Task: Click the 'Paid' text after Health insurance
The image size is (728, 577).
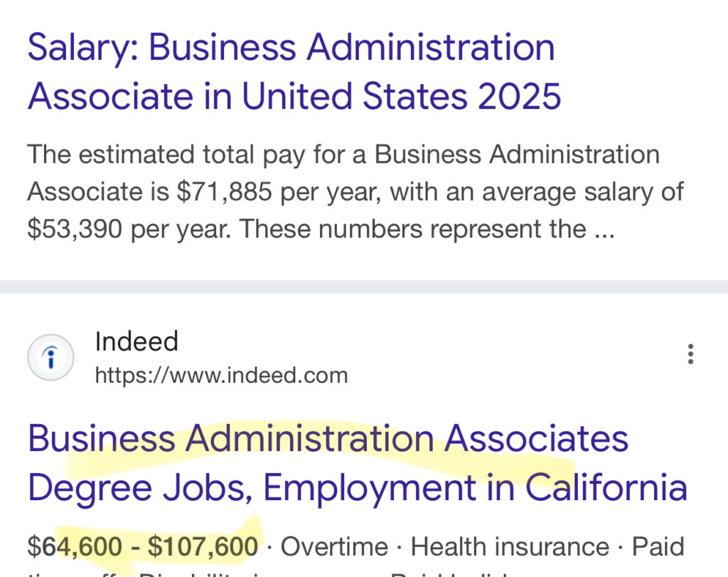Action: [658, 546]
